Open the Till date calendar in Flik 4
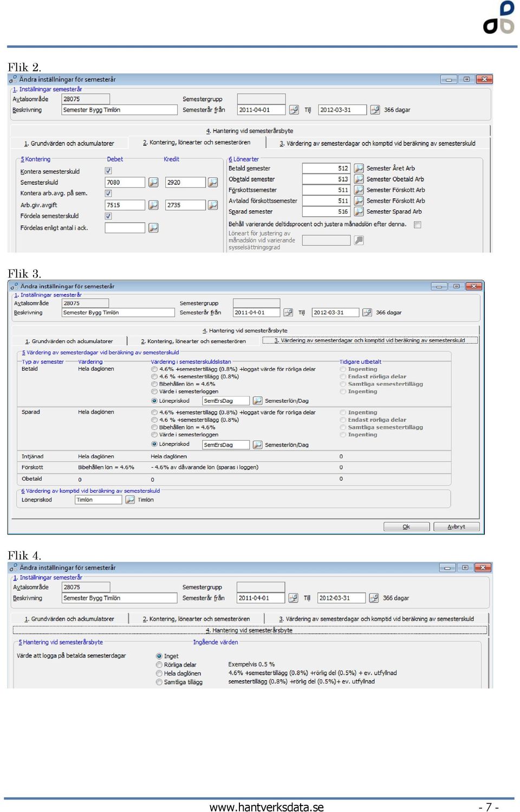The height and width of the screenshot is (812, 520). click(374, 598)
